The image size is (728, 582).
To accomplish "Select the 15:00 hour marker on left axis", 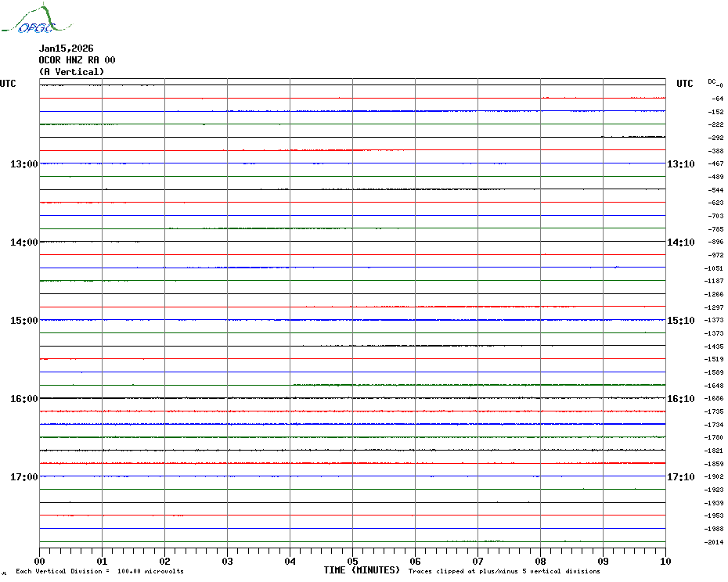I will [x=23, y=320].
